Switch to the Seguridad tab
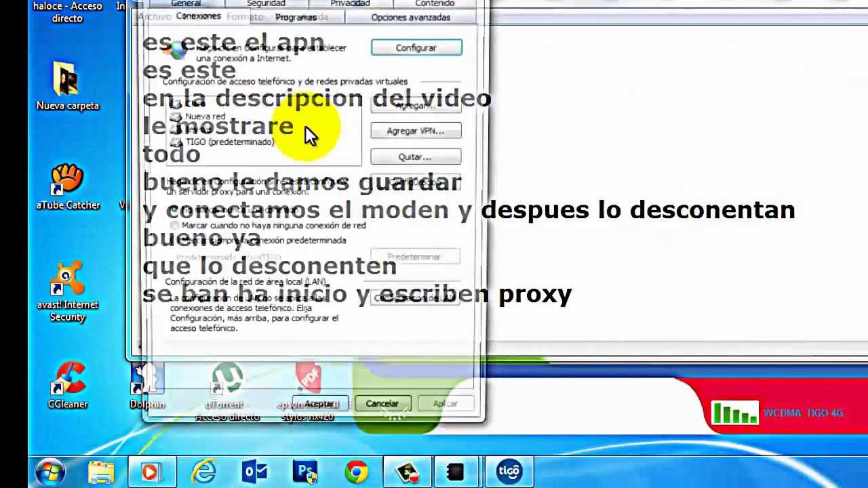The image size is (868, 488). point(266,3)
